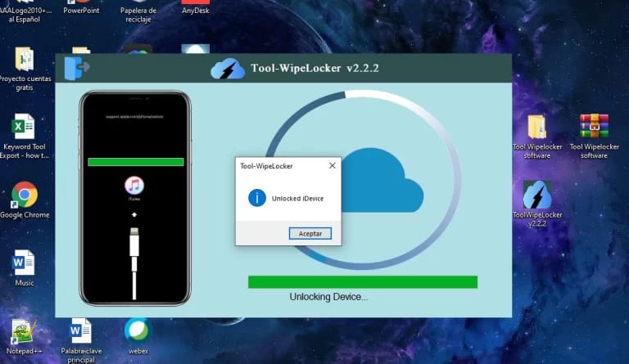The image size is (629, 364).
Task: Select Papelera de reciclaje desktop icon
Action: pyautogui.click(x=138, y=12)
